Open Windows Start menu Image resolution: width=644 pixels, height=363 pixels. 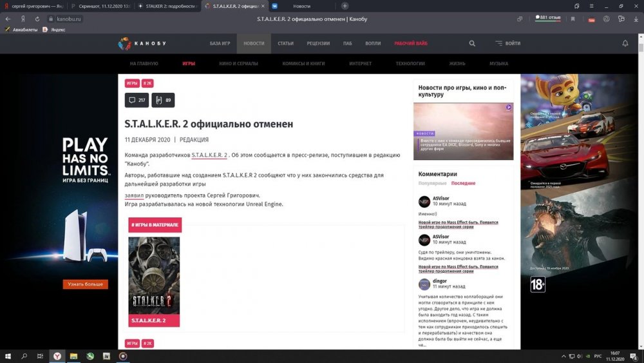tap(8, 356)
